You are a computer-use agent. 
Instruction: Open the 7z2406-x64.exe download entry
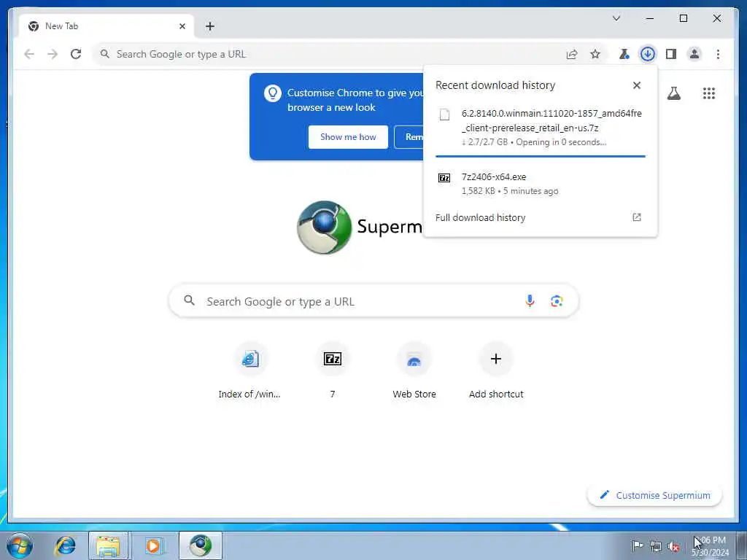pyautogui.click(x=541, y=183)
